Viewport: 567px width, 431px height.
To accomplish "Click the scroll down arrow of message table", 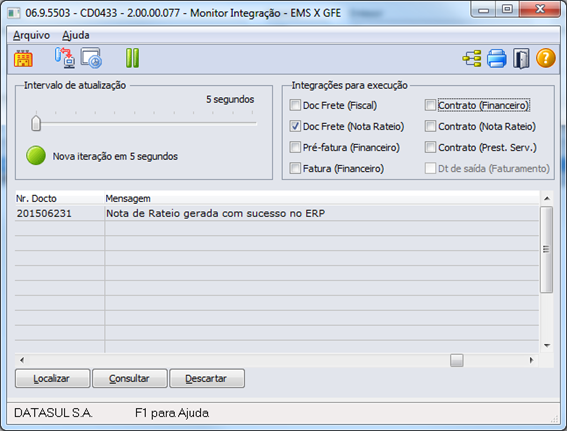I will 547,346.
